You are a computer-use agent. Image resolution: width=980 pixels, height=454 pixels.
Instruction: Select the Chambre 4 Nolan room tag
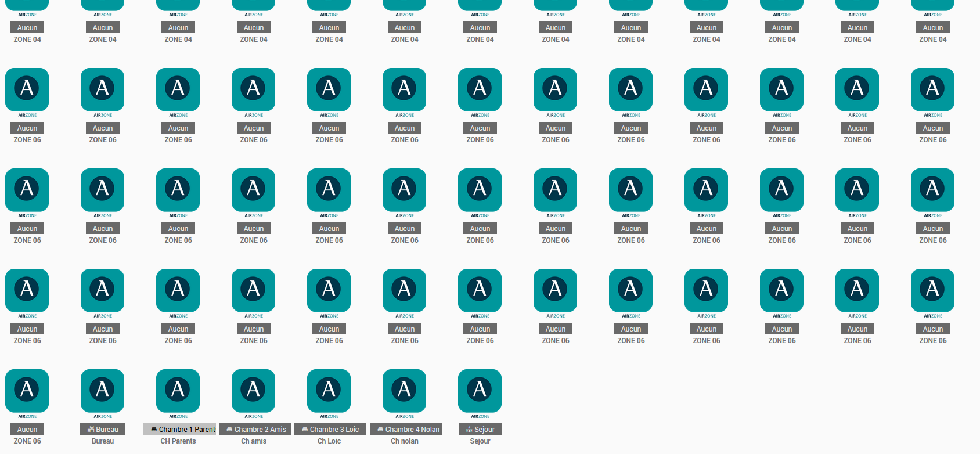point(405,430)
